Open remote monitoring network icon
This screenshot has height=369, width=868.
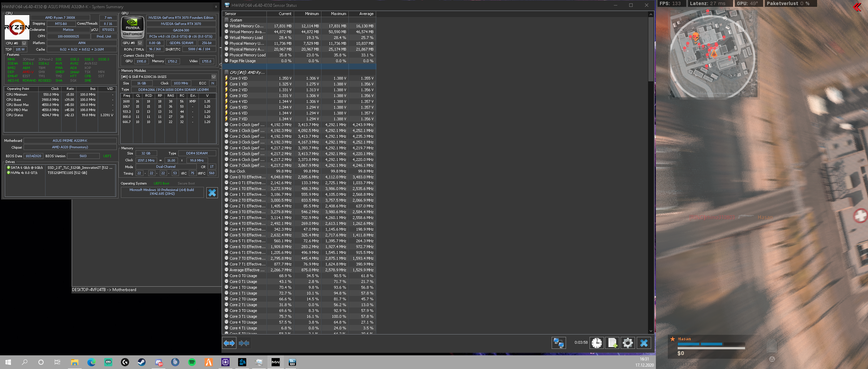(559, 343)
